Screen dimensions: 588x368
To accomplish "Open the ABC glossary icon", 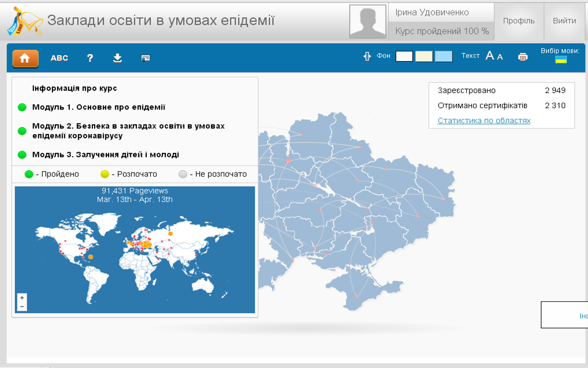I will click(59, 58).
